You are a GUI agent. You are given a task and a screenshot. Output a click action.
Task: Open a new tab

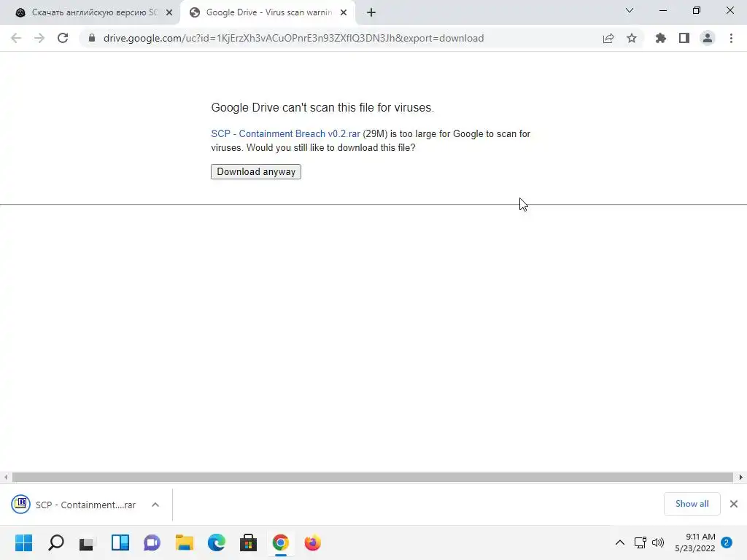(371, 12)
